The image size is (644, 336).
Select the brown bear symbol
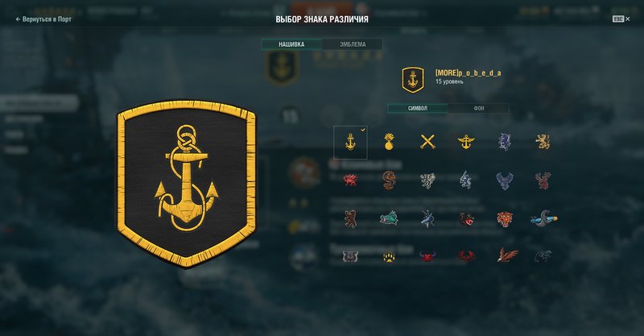click(x=350, y=218)
